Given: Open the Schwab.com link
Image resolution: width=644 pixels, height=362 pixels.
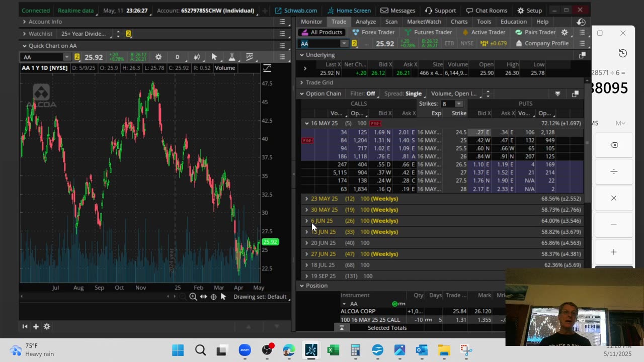Looking at the screenshot, I should (x=296, y=10).
